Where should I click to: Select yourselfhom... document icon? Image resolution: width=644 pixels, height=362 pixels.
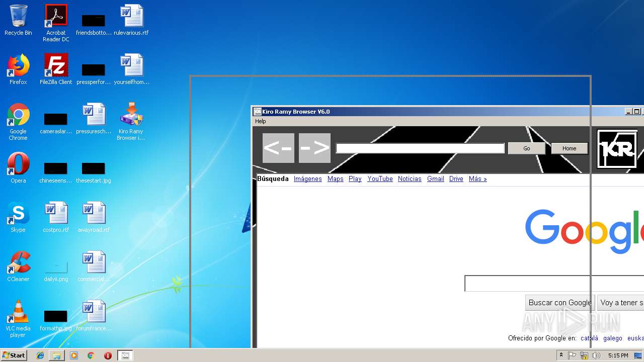(x=131, y=69)
